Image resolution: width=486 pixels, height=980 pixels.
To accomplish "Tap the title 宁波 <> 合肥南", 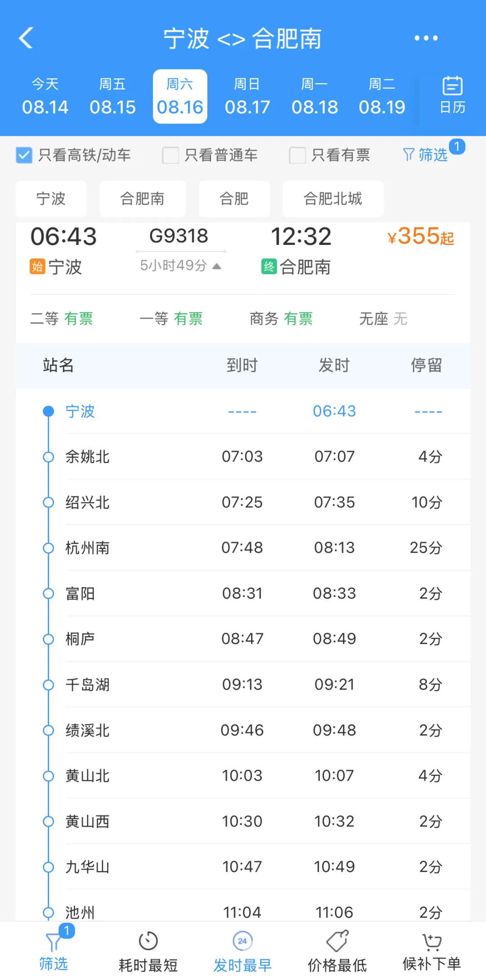I will (x=243, y=38).
